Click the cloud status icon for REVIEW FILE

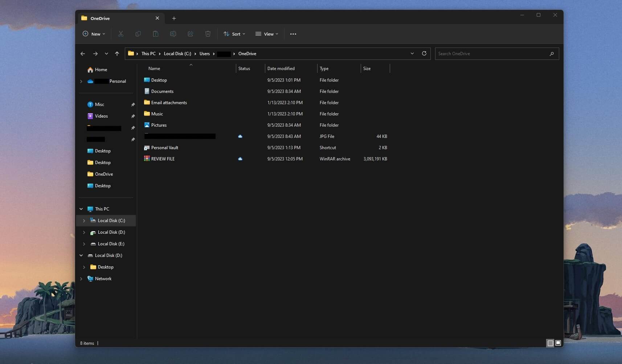click(x=240, y=159)
